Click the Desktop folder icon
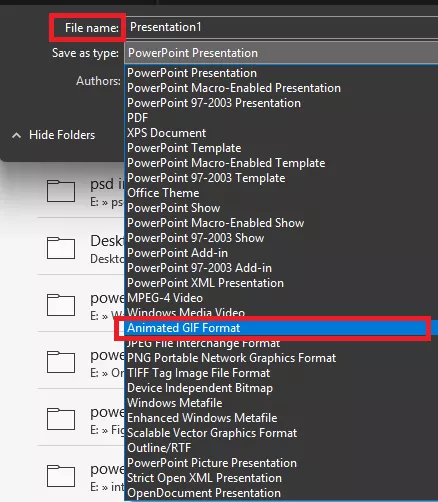Image resolution: width=438 pixels, height=502 pixels. pos(61,248)
